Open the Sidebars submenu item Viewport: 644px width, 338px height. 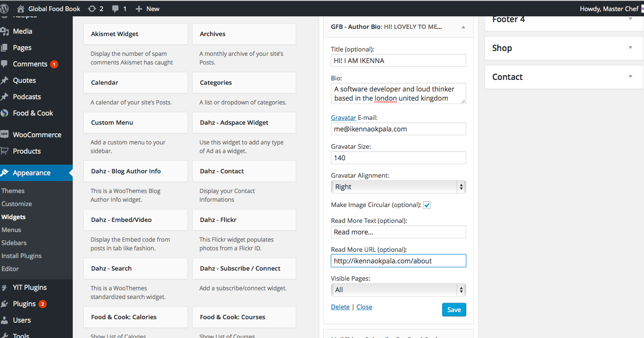[x=14, y=243]
